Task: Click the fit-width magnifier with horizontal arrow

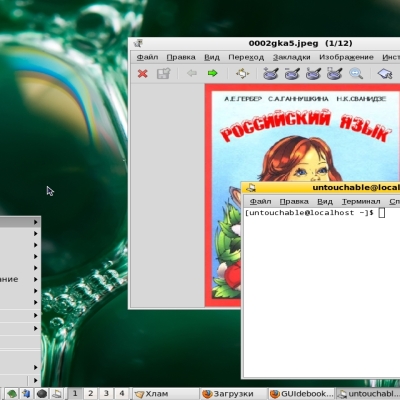Action: 356,73
